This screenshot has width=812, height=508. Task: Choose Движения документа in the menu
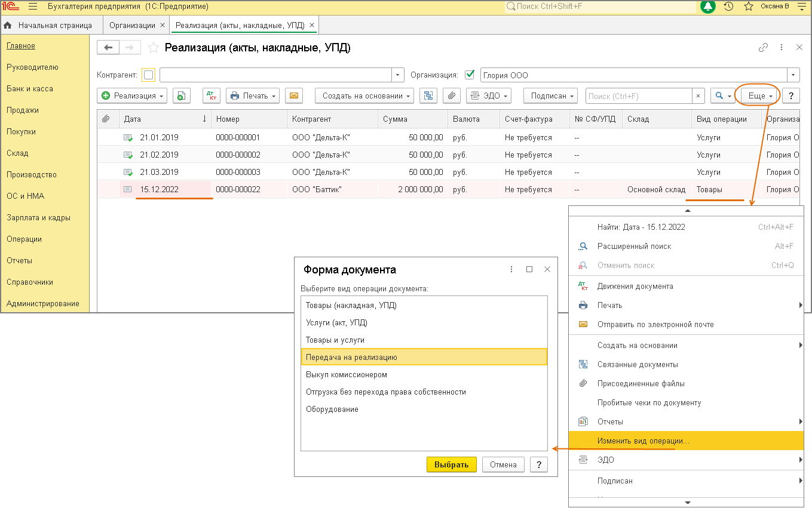click(686, 286)
